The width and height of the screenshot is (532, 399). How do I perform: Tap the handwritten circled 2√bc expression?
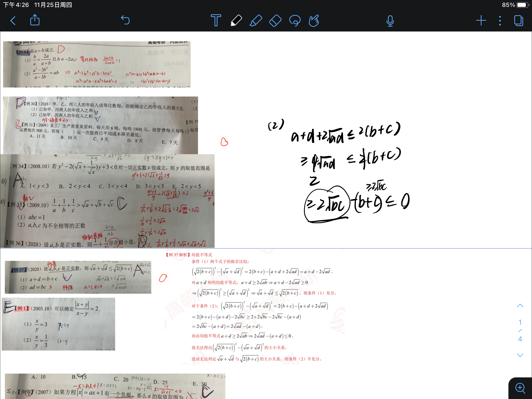(x=327, y=204)
